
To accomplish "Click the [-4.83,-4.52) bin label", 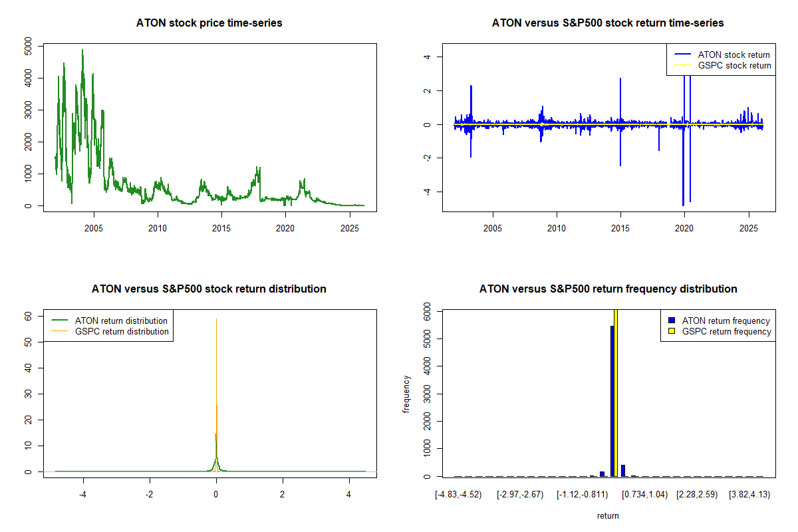I will coord(458,495).
